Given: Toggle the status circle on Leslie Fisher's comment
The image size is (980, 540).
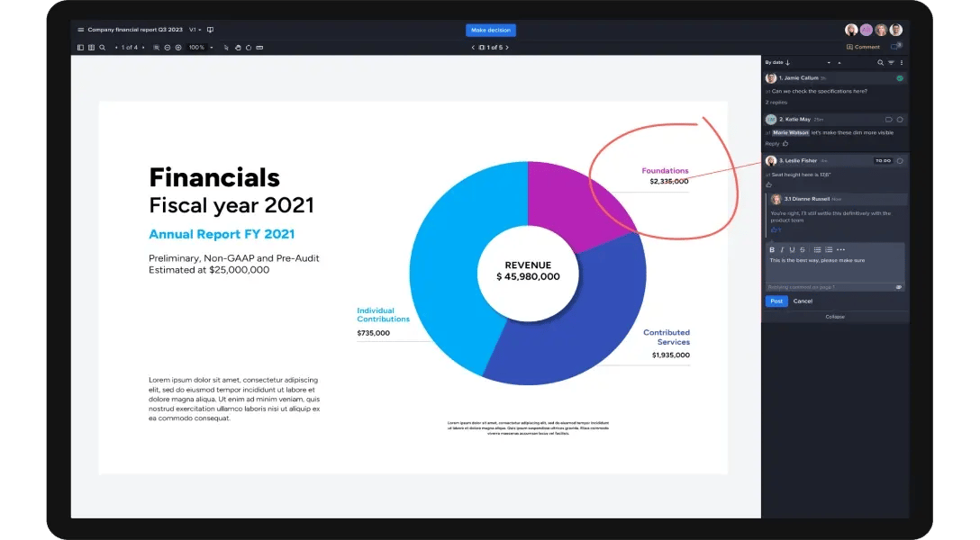Looking at the screenshot, I should tap(900, 160).
